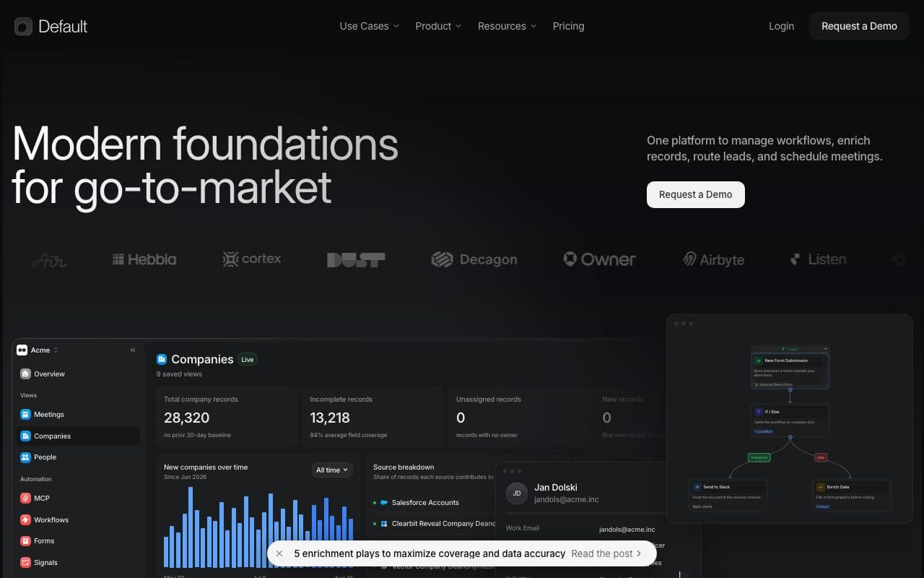Click the white Request a Demo hero button
Screen dimensions: 924x578
695,194
